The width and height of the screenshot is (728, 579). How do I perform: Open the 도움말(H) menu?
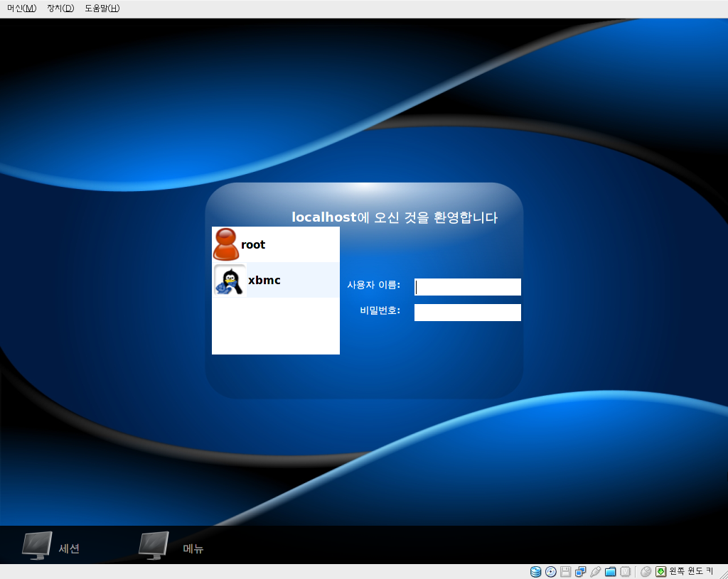tap(102, 9)
